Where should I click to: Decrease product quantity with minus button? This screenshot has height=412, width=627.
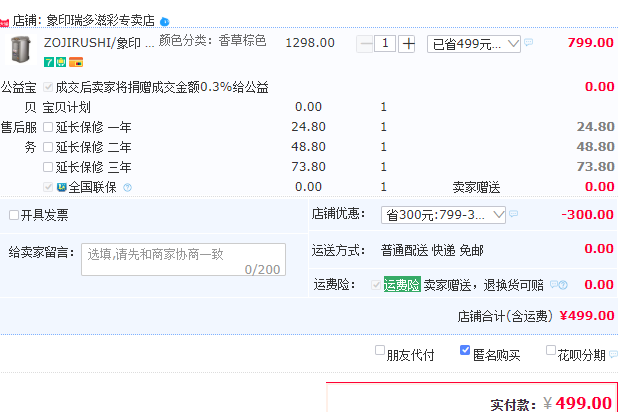(x=365, y=44)
